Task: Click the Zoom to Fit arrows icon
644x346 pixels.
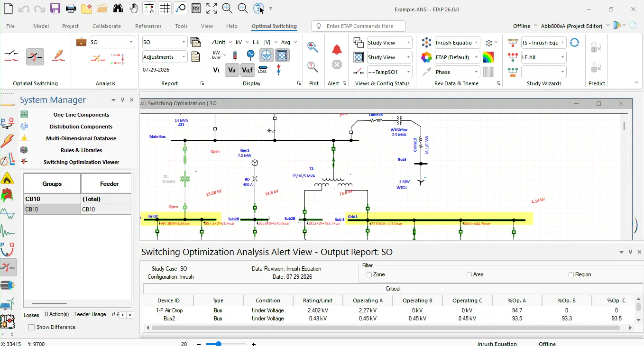Action: click(212, 9)
